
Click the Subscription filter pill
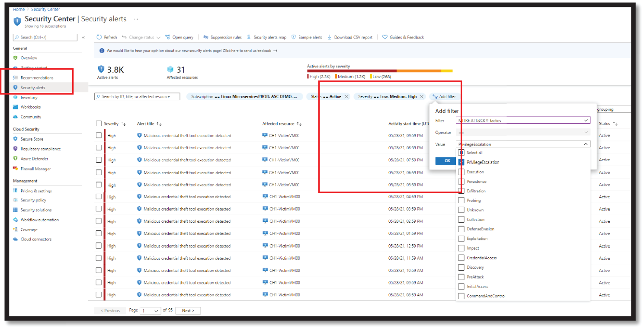coord(244,97)
